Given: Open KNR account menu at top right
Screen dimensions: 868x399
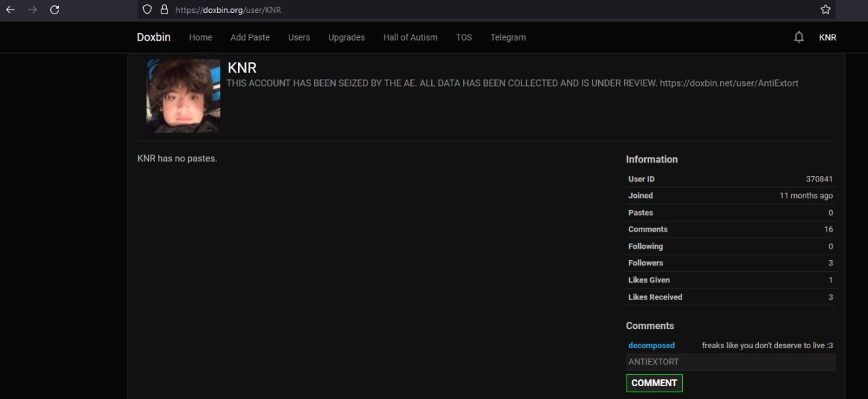Looking at the screenshot, I should point(827,37).
